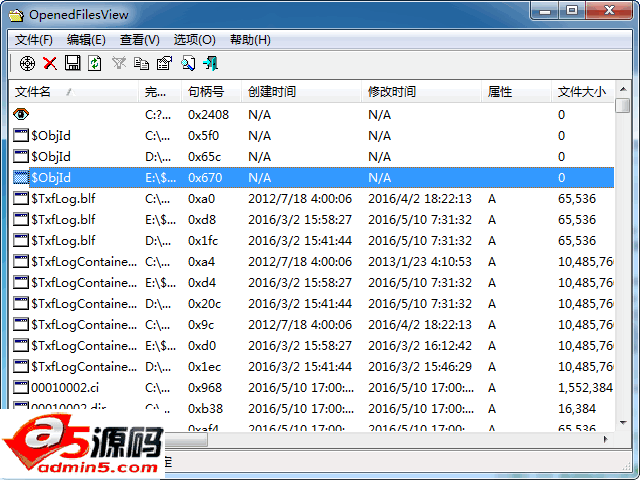Click the window minimize button
The width and height of the screenshot is (640, 480).
[545, 10]
